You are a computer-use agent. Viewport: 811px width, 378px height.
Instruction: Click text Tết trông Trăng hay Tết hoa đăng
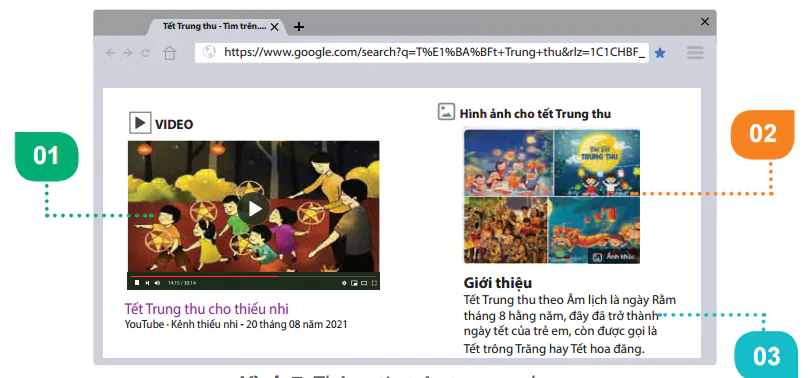(554, 349)
